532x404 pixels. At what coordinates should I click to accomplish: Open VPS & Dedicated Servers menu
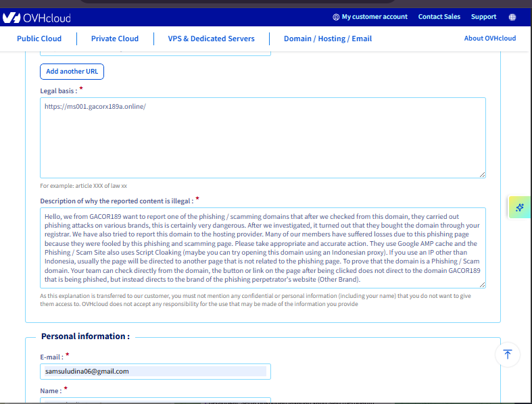pyautogui.click(x=211, y=39)
